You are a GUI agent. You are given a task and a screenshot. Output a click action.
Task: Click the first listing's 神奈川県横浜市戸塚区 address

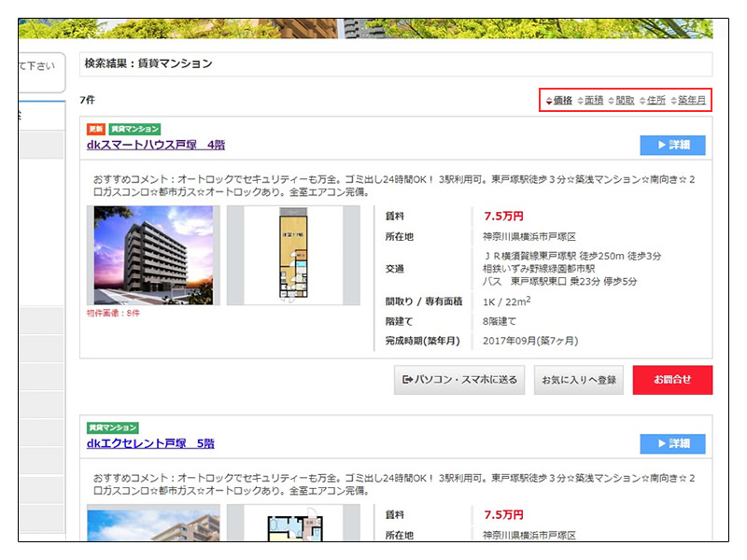tap(529, 237)
